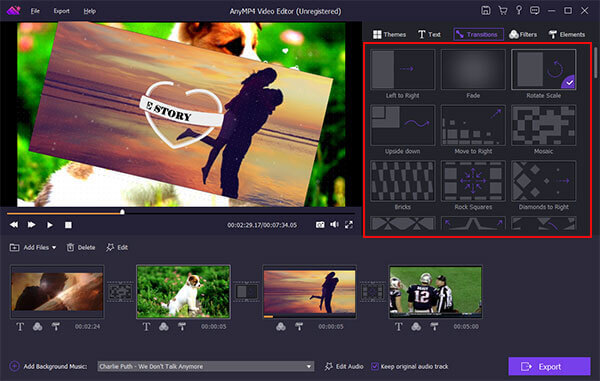600x381 pixels.
Task: Open the background music dropdown list
Action: [205, 366]
